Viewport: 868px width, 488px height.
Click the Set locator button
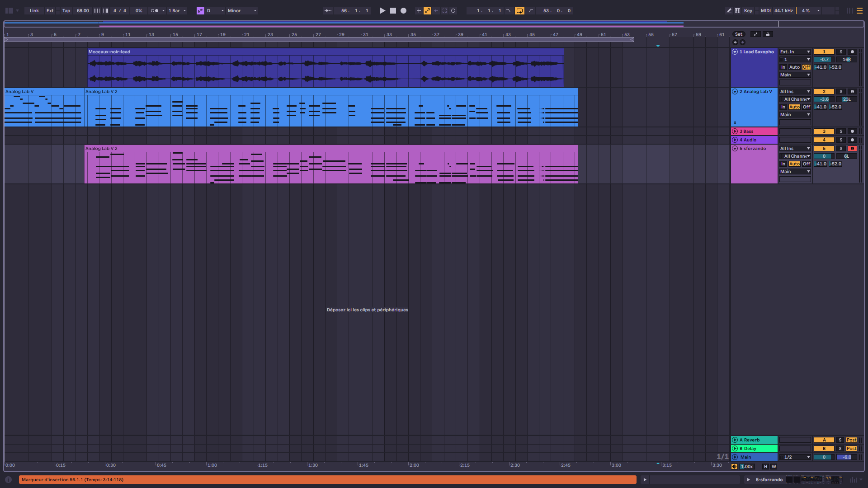point(738,34)
